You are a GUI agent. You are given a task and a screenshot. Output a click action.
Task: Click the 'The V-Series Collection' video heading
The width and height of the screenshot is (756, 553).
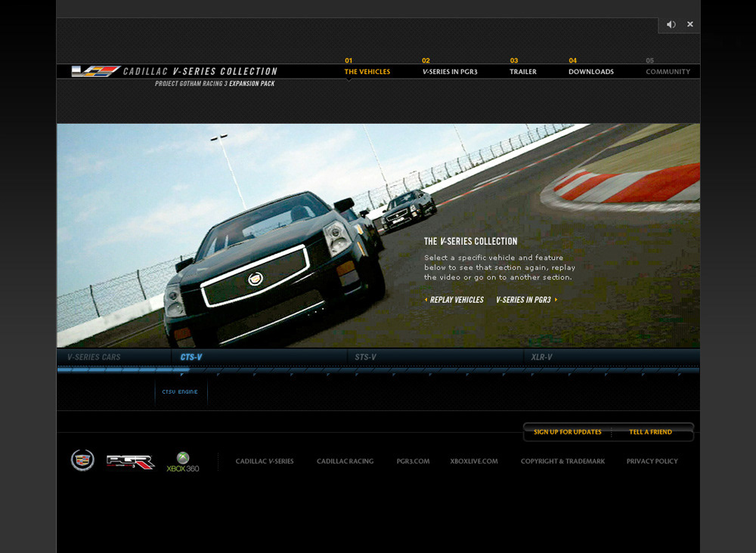[470, 241]
